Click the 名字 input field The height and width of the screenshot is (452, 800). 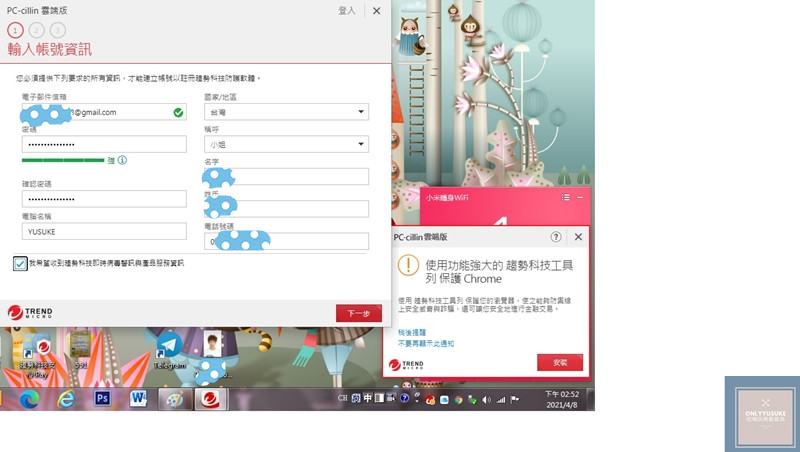(286, 177)
